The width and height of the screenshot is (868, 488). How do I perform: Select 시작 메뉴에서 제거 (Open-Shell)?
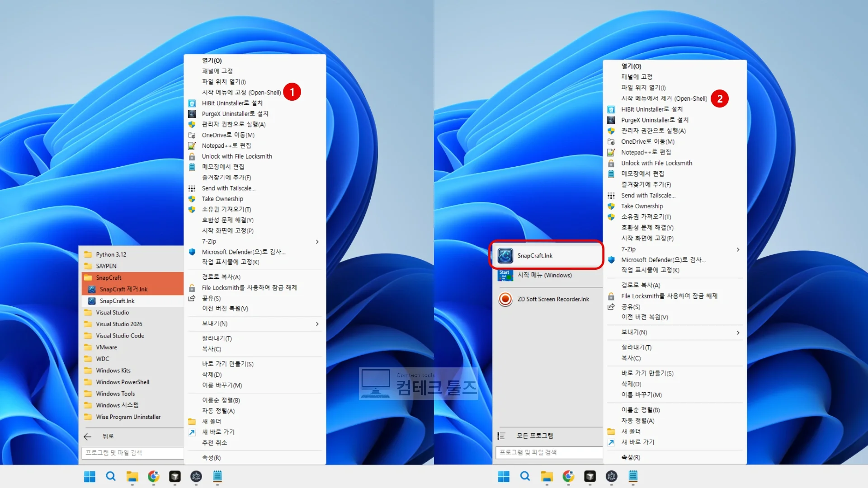[x=664, y=99]
